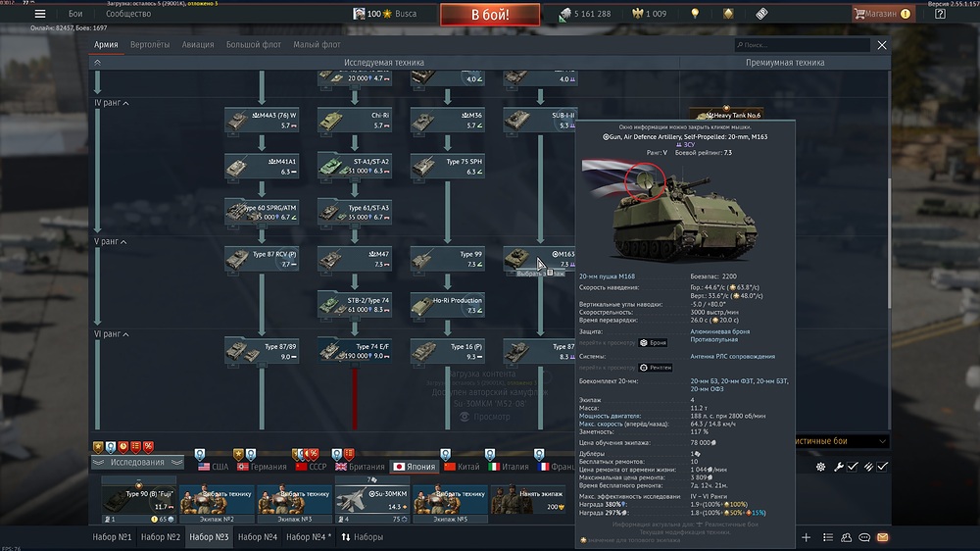The height and width of the screenshot is (551, 980).
Task: Select the Type 87 RCV (P) vehicle
Action: tap(262, 258)
